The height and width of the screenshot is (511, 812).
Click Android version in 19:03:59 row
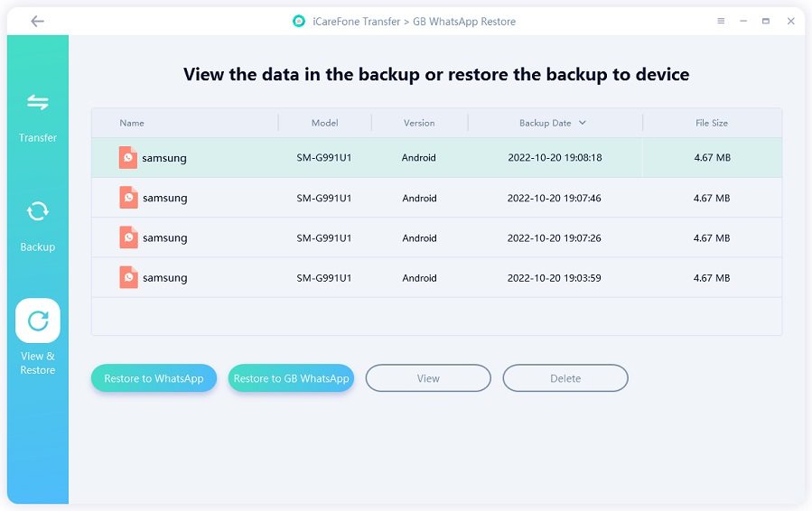(419, 277)
